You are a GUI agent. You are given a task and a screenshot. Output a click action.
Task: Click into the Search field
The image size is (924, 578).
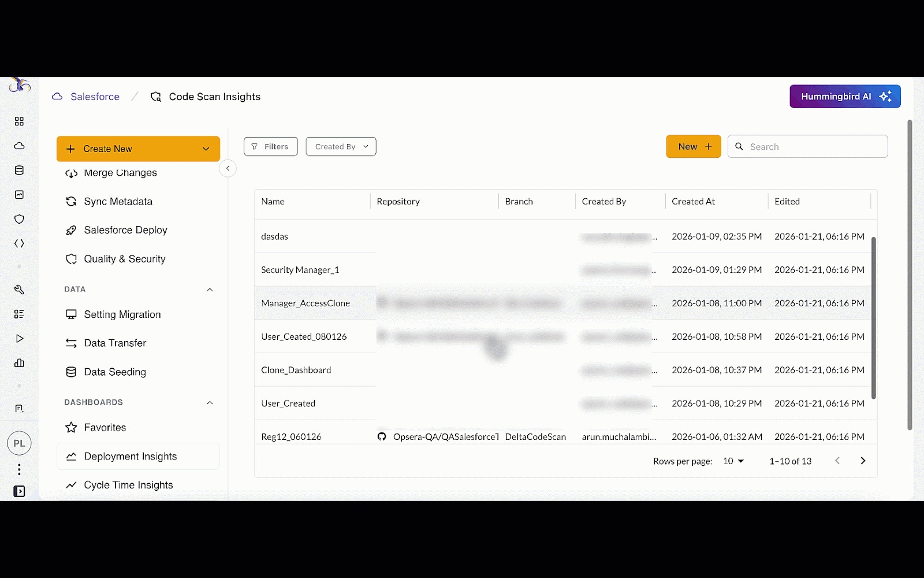[x=814, y=147]
